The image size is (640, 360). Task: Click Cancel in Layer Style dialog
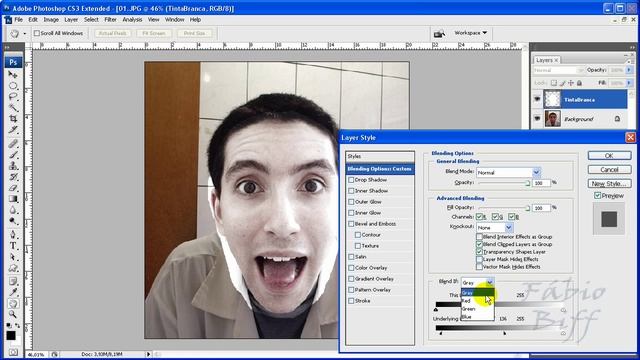tap(609, 169)
